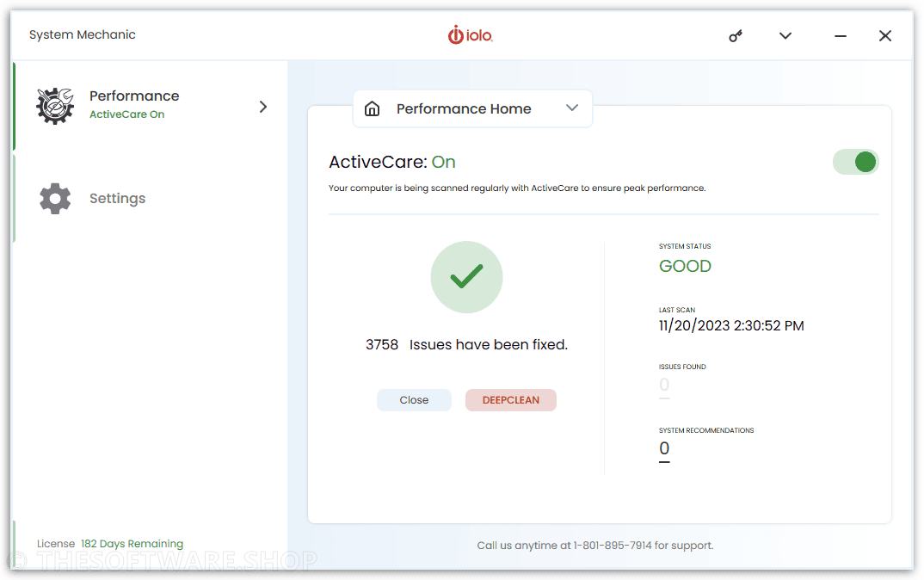Screen dimensions: 924x580
Task: Expand Performance section arrow
Action: coord(262,107)
